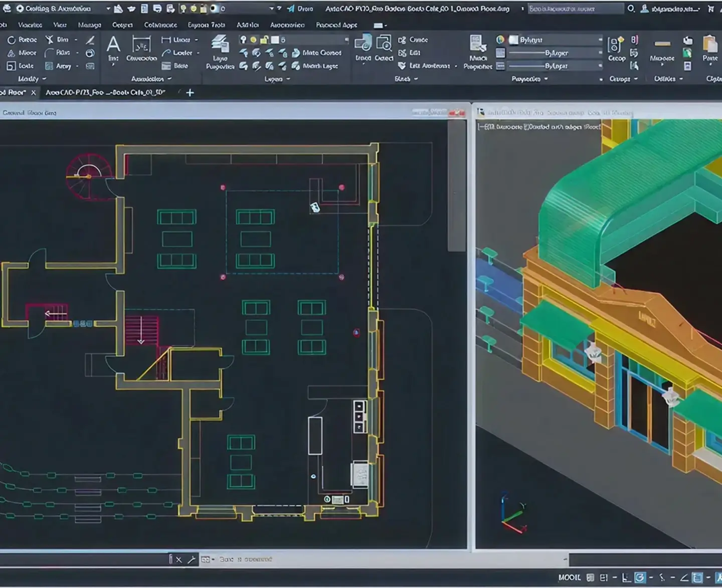Open the Manage ribbon tab
Viewport: 722px width, 588px height.
(x=89, y=25)
